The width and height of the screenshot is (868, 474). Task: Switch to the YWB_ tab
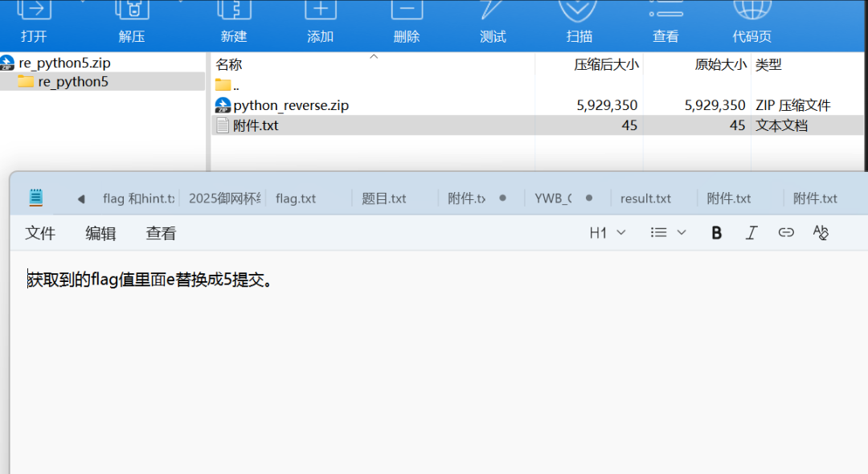click(x=553, y=198)
